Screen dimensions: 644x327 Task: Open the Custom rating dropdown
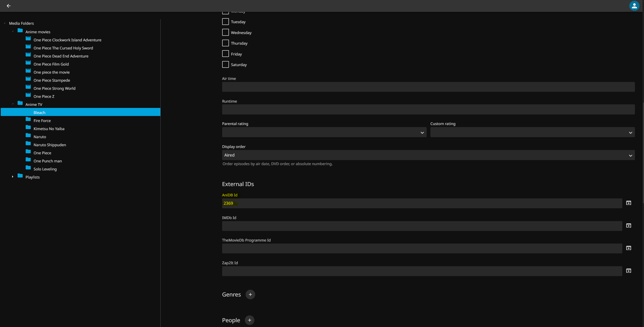pyautogui.click(x=532, y=132)
